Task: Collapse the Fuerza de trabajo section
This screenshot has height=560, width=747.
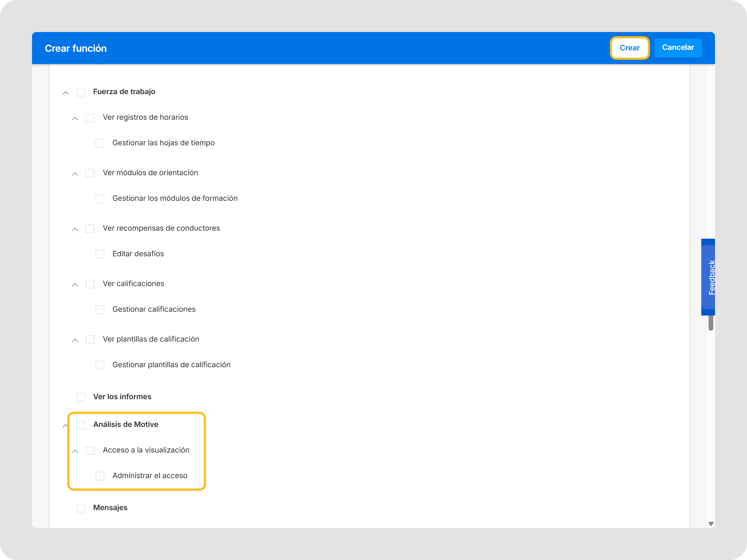Action: [66, 93]
